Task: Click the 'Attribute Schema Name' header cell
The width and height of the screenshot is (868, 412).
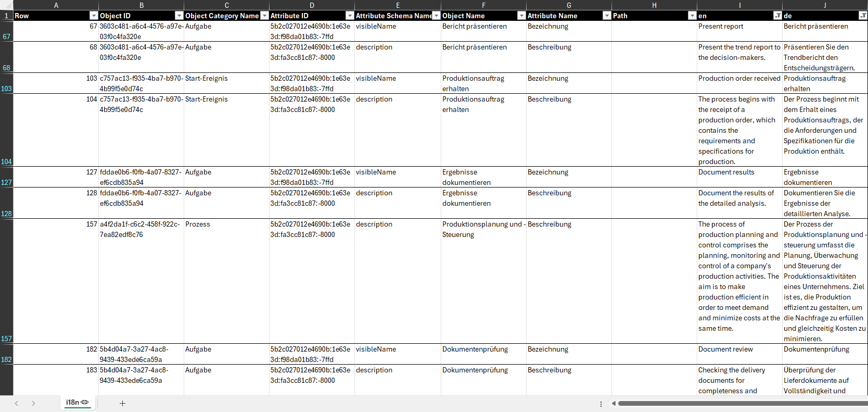Action: [x=398, y=16]
